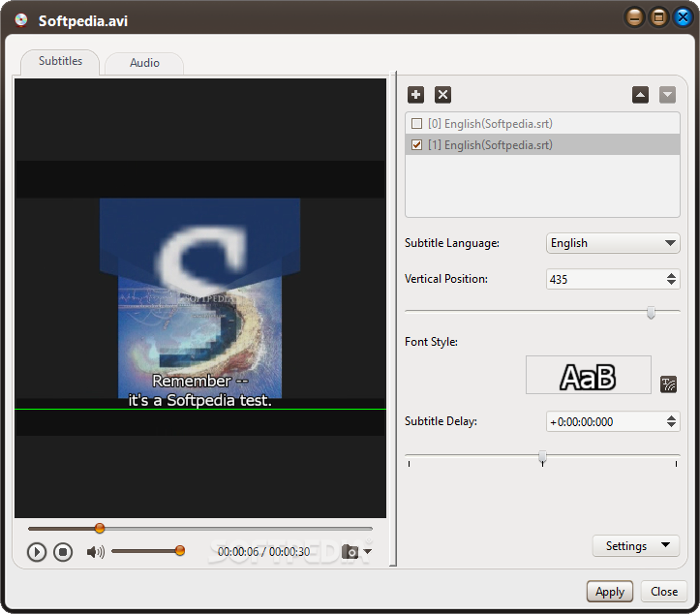Remove the selected subtitle

pyautogui.click(x=442, y=95)
